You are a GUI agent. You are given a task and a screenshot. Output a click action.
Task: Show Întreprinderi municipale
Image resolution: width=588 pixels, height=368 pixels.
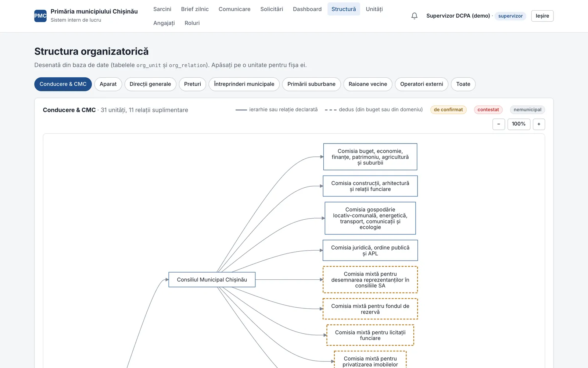(x=244, y=84)
